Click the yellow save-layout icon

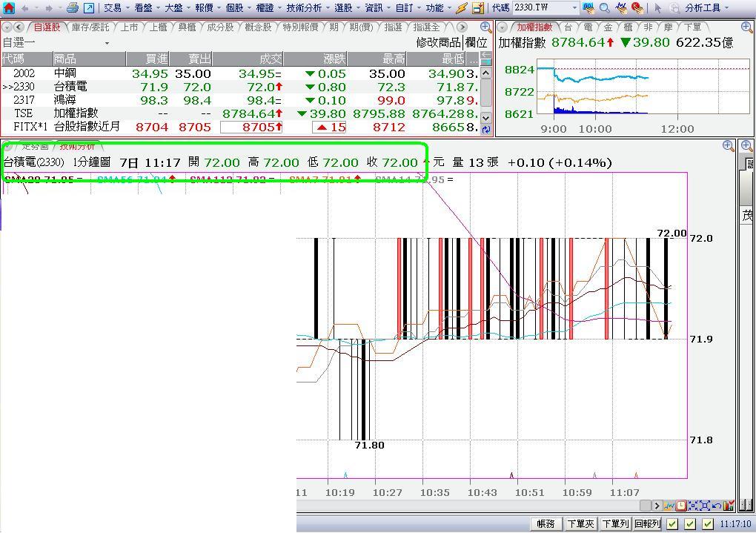(478, 7)
